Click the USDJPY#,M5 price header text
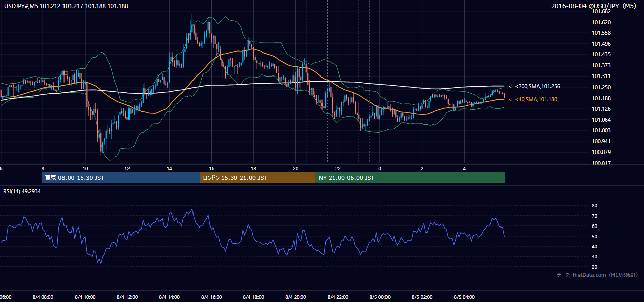 tap(66, 6)
